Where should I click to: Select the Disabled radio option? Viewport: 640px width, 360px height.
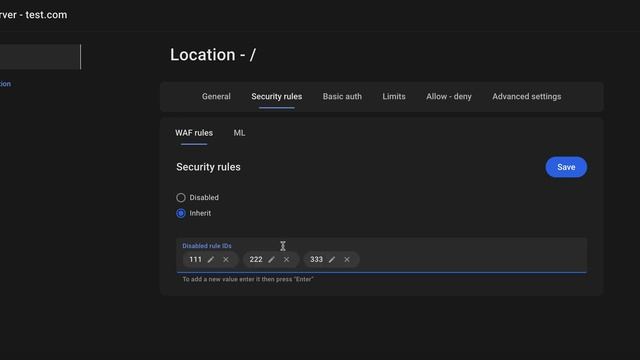181,198
